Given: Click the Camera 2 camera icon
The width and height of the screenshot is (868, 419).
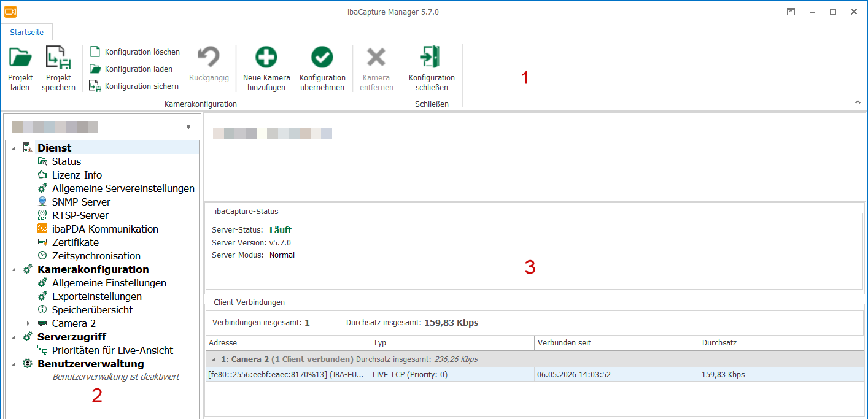Looking at the screenshot, I should coord(42,323).
